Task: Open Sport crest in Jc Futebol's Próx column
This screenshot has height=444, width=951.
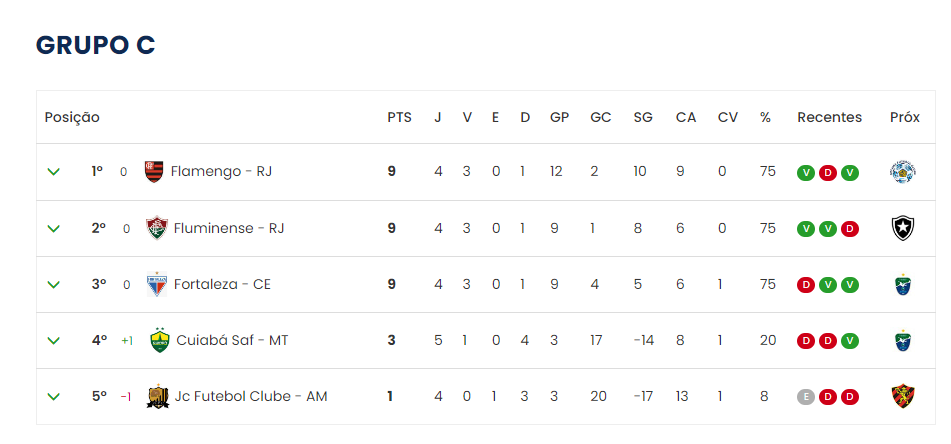Action: coord(902,396)
